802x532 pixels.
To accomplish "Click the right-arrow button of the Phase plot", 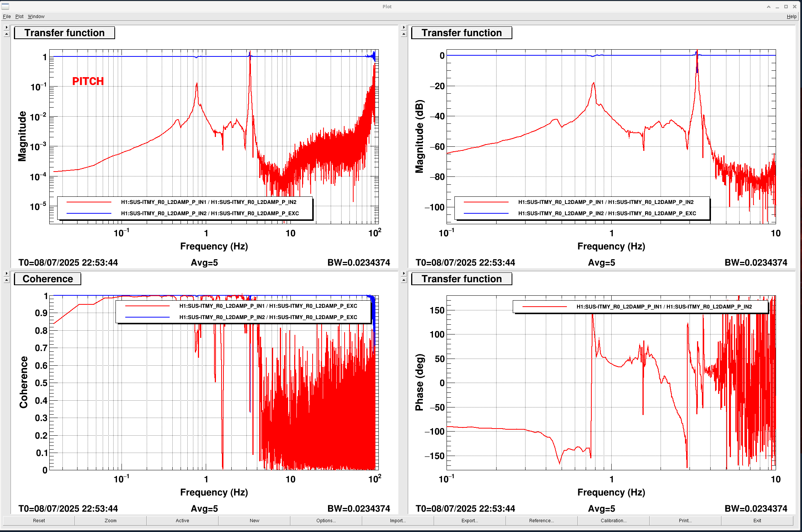I will tap(404, 274).
